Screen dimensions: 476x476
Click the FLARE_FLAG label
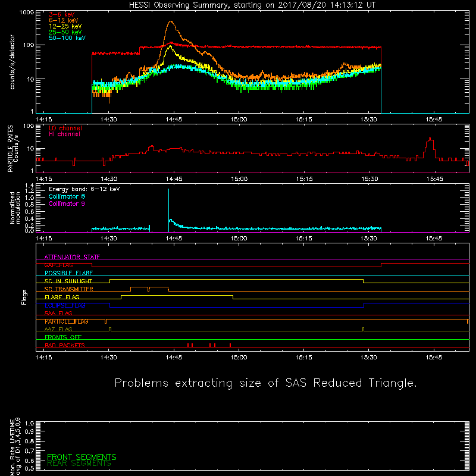click(62, 297)
